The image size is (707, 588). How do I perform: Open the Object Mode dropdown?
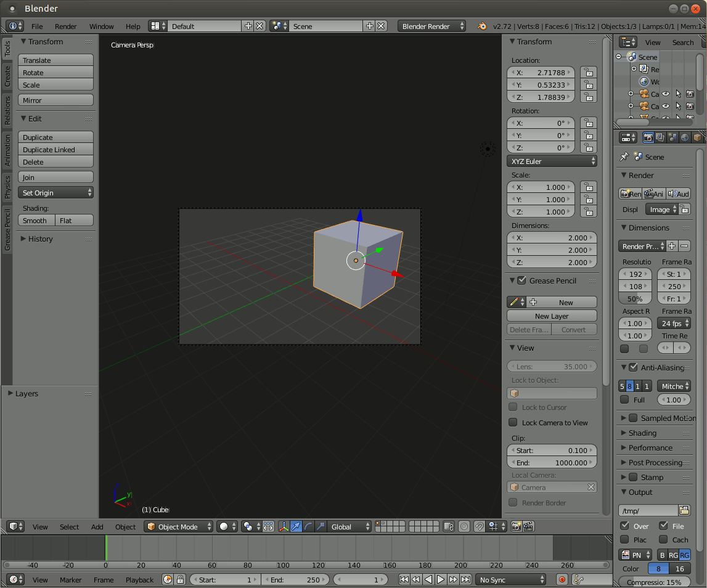178,526
